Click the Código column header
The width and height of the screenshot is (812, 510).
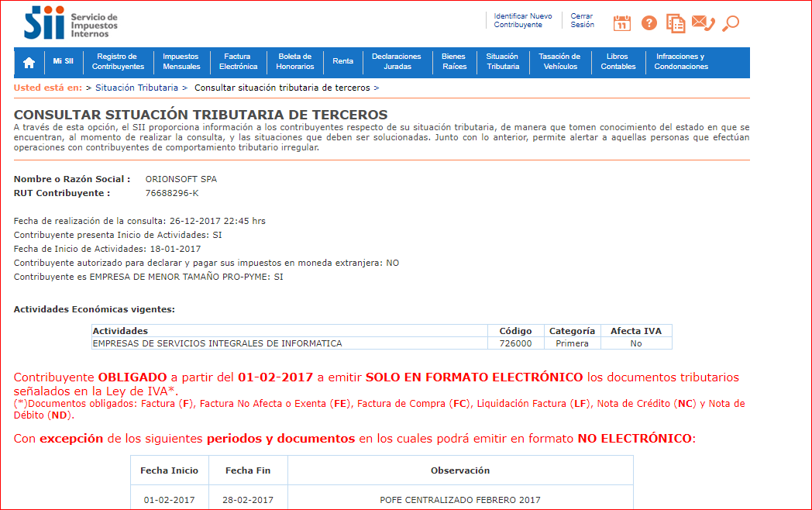tap(515, 331)
